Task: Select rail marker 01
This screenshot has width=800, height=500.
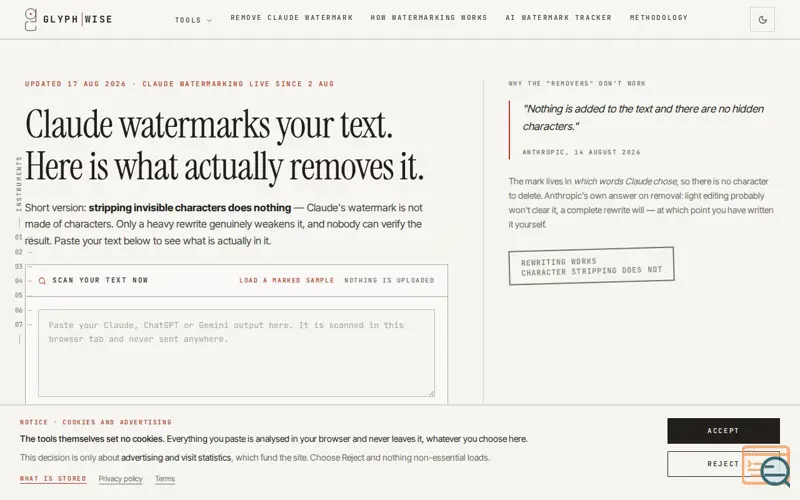Action: 18,237
